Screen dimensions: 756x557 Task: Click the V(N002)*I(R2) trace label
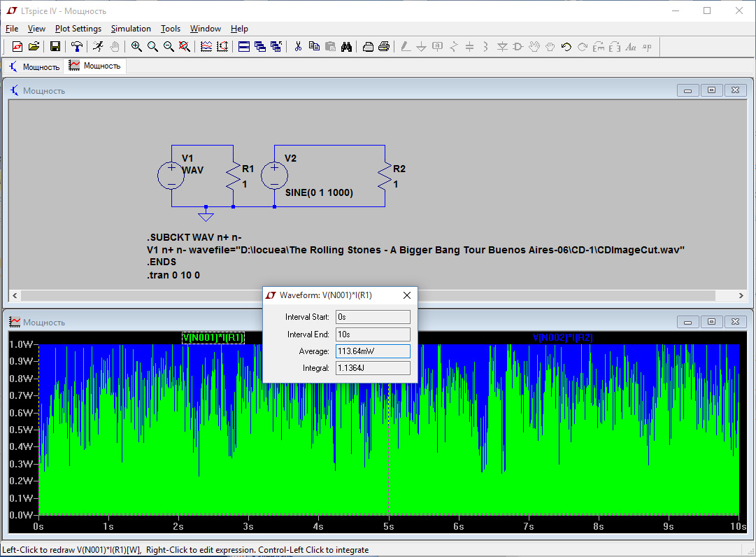(x=563, y=338)
